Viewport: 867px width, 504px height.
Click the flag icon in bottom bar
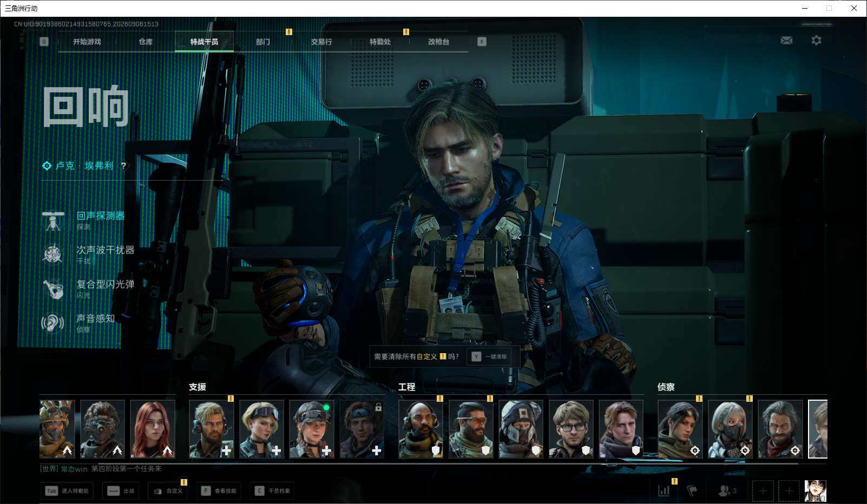point(692,490)
